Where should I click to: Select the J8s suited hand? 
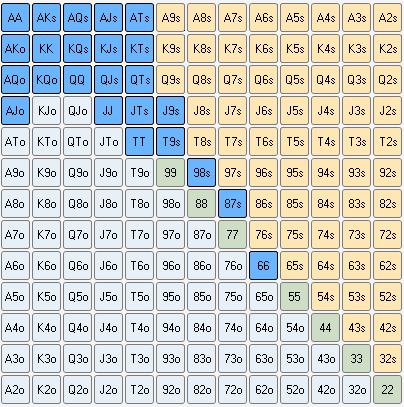click(201, 111)
